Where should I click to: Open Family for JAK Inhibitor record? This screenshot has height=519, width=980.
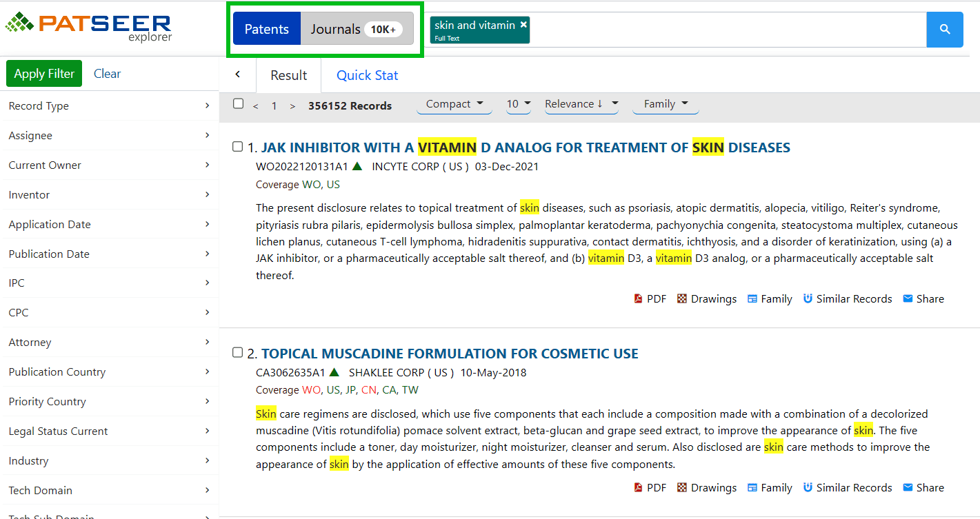[770, 299]
